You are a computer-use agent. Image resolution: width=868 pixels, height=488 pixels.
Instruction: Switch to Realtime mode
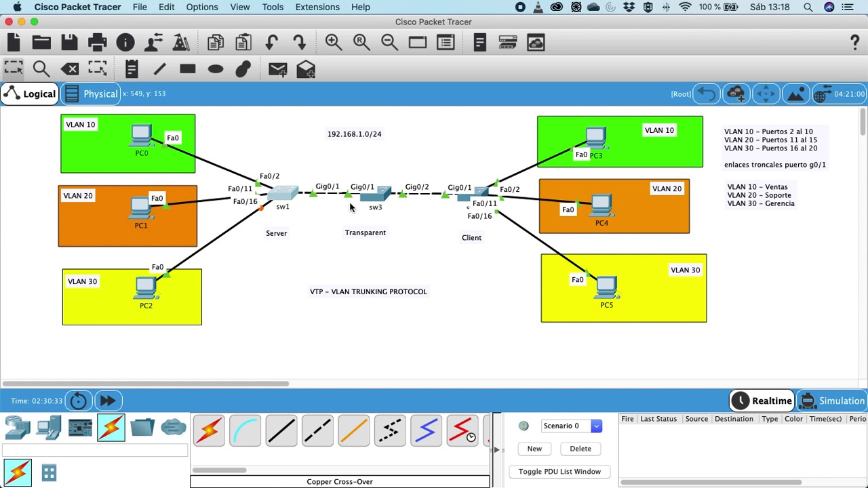point(762,401)
